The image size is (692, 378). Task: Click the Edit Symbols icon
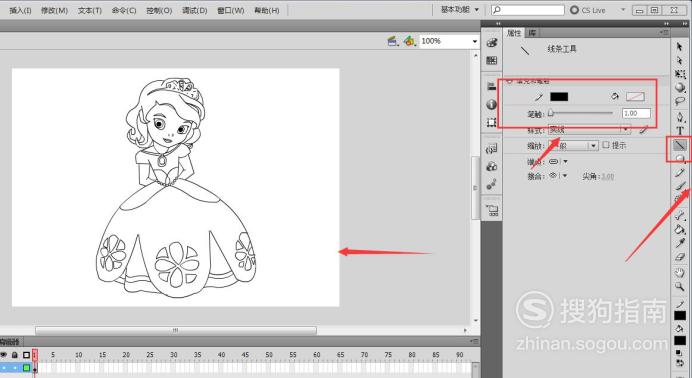[409, 41]
